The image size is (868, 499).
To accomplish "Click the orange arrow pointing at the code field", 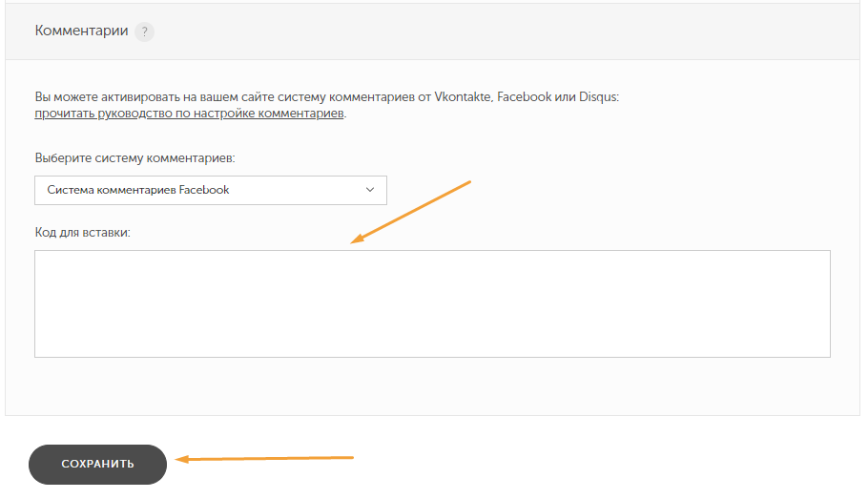I will 411,212.
